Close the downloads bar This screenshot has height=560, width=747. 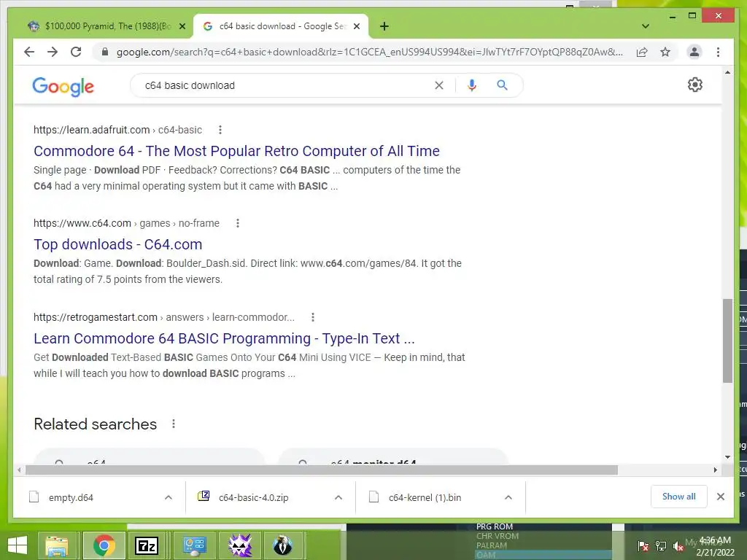tap(720, 497)
